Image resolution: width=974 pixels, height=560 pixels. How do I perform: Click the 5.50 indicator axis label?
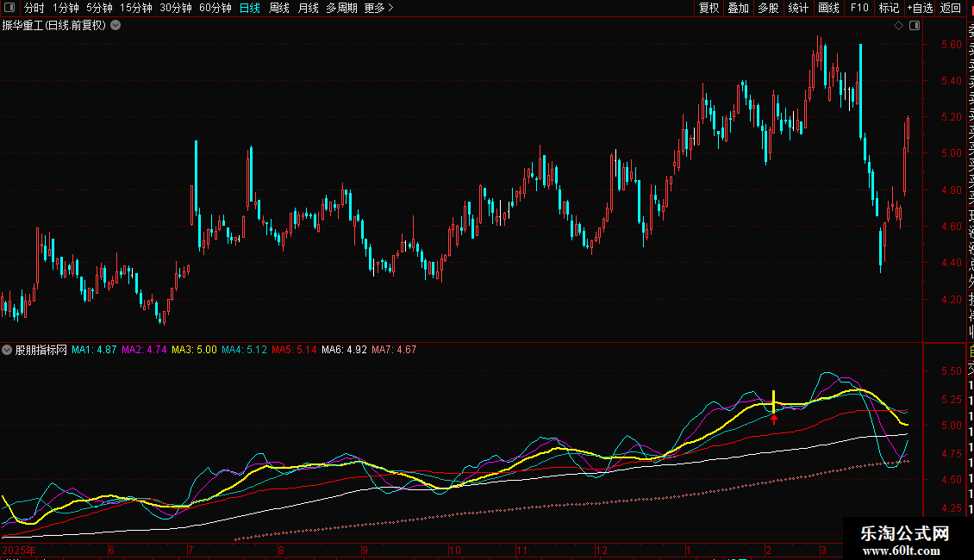pos(951,370)
